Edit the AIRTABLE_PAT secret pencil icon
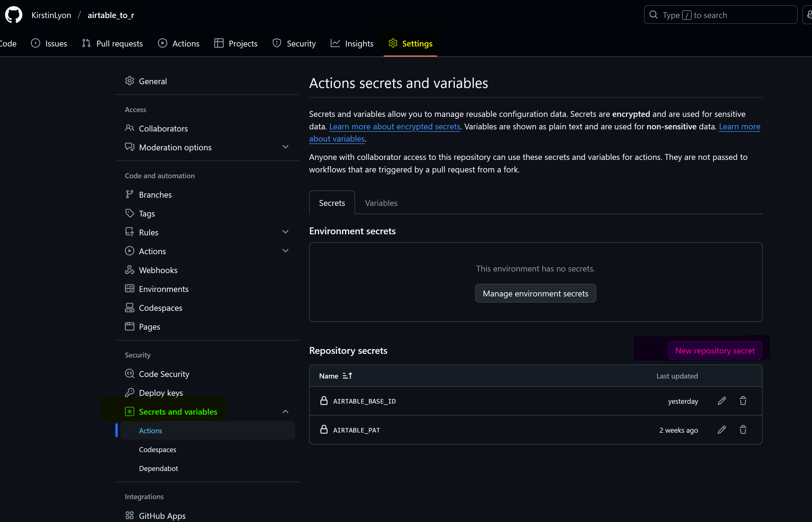 [x=721, y=430]
